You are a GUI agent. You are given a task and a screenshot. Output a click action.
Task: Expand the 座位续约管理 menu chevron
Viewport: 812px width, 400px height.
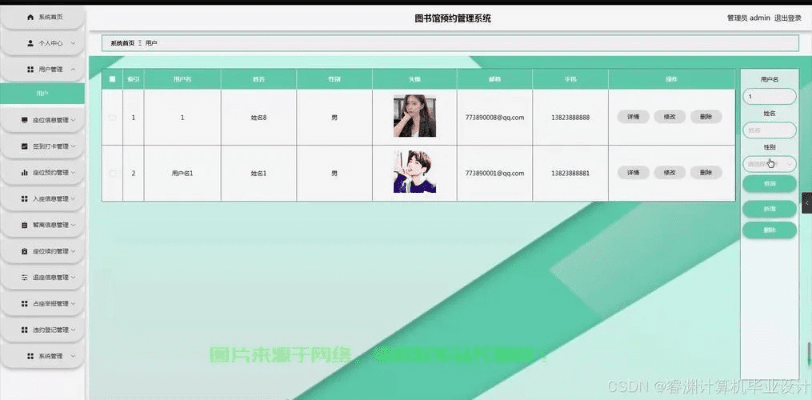click(73, 251)
